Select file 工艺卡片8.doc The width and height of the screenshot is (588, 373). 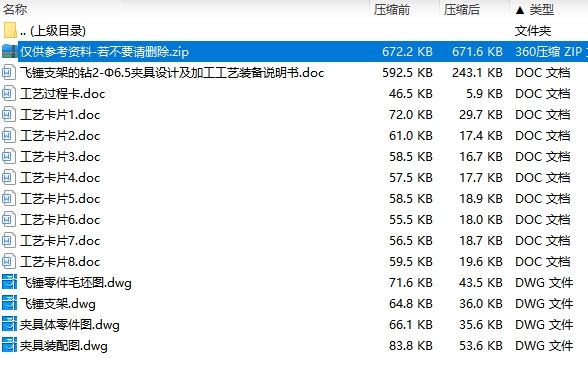[60, 261]
